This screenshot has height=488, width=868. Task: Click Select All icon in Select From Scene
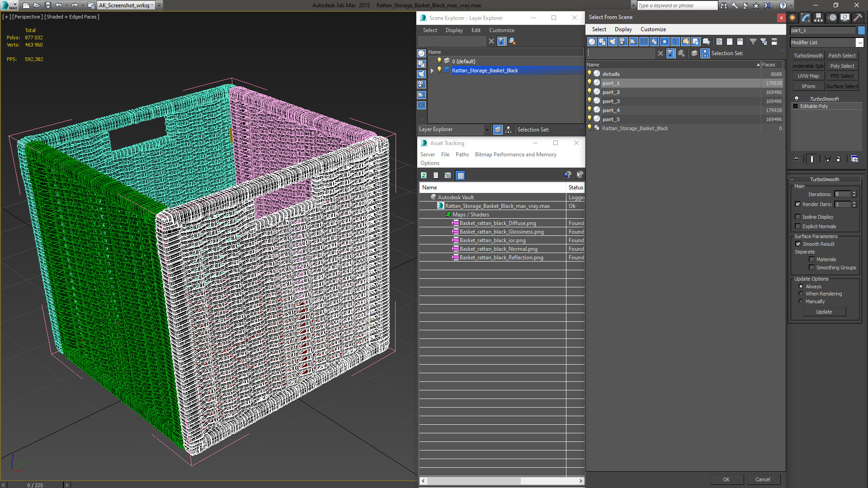pyautogui.click(x=719, y=42)
